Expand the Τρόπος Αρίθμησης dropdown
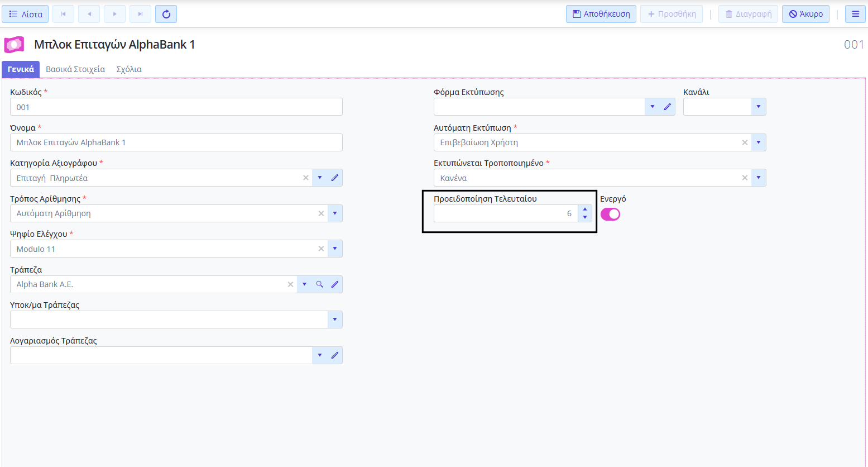 [335, 213]
